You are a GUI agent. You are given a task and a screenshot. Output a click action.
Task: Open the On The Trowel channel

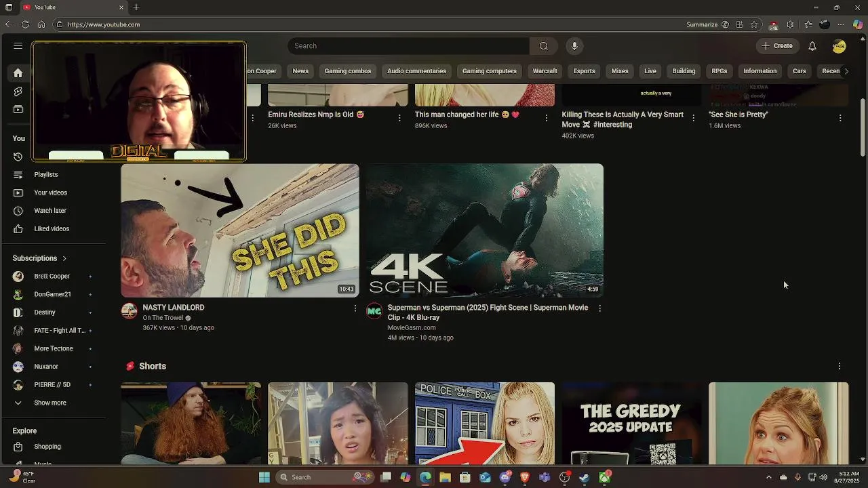click(x=163, y=318)
